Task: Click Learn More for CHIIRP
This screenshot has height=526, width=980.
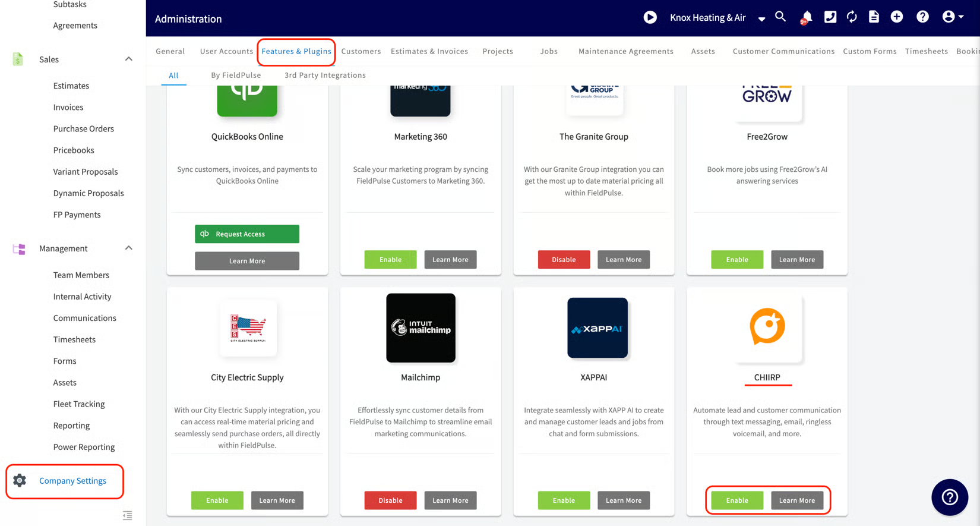Action: click(797, 500)
